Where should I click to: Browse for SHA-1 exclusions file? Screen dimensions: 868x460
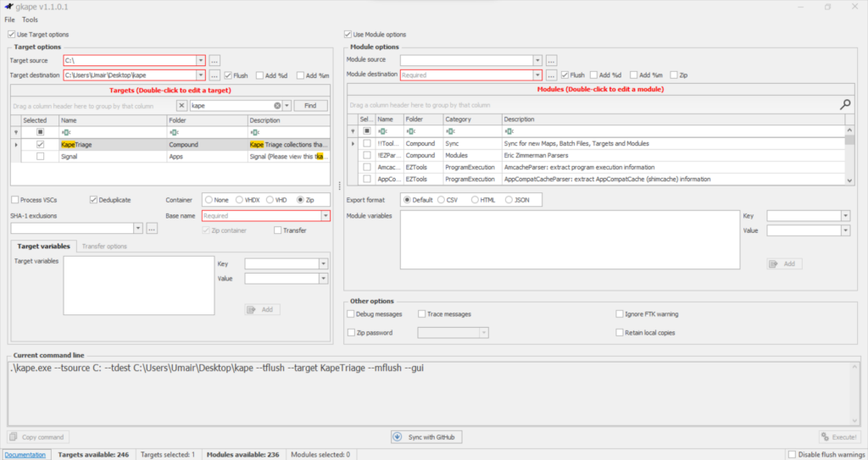(152, 228)
